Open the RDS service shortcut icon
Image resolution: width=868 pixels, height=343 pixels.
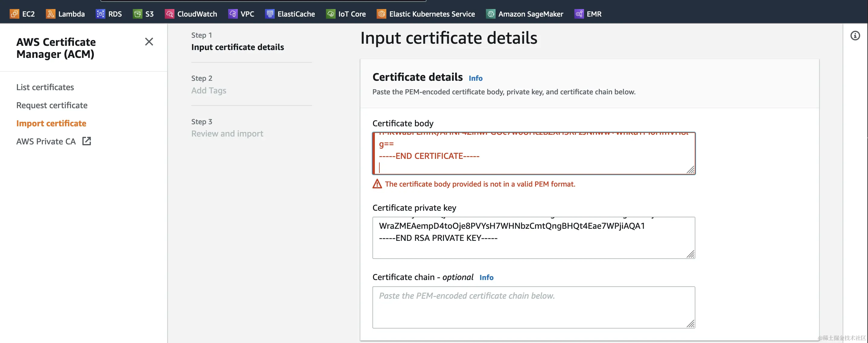(101, 14)
